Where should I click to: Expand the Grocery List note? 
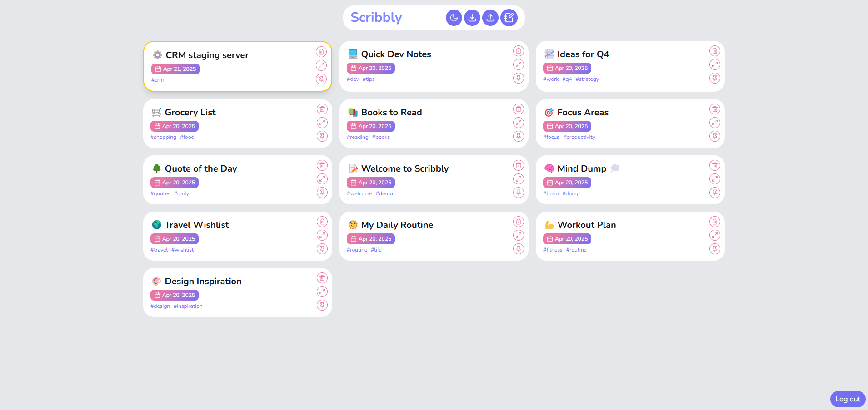(x=322, y=123)
